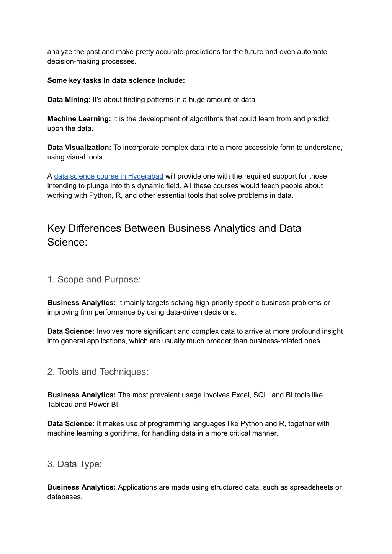Click the bold 'Data Visualization:' label

(79, 148)
